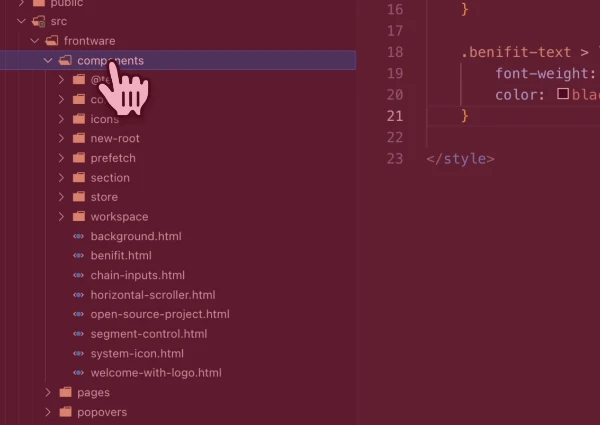Click the black color swatch in the CSS
The height and width of the screenshot is (425, 600).
[563, 94]
